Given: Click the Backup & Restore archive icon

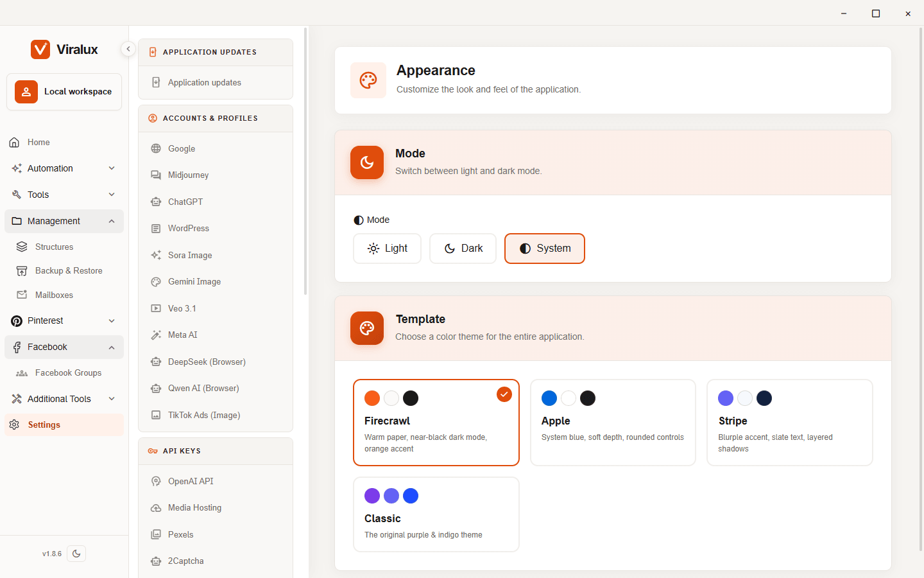Looking at the screenshot, I should (x=22, y=271).
